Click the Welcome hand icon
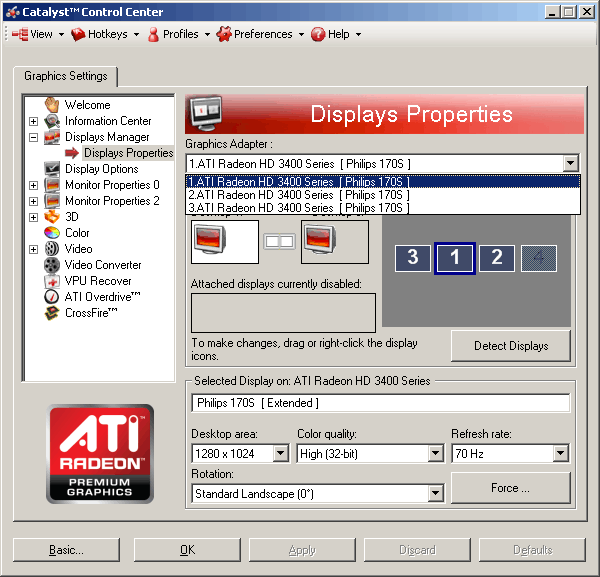 [x=52, y=104]
